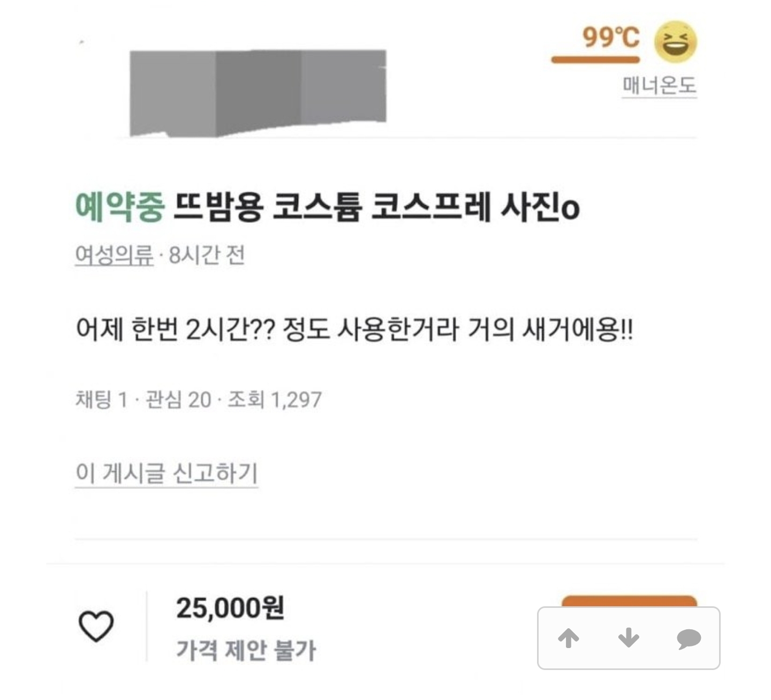Click the 채팅 1 count
Viewport: 771px width, 700px height.
tap(102, 400)
